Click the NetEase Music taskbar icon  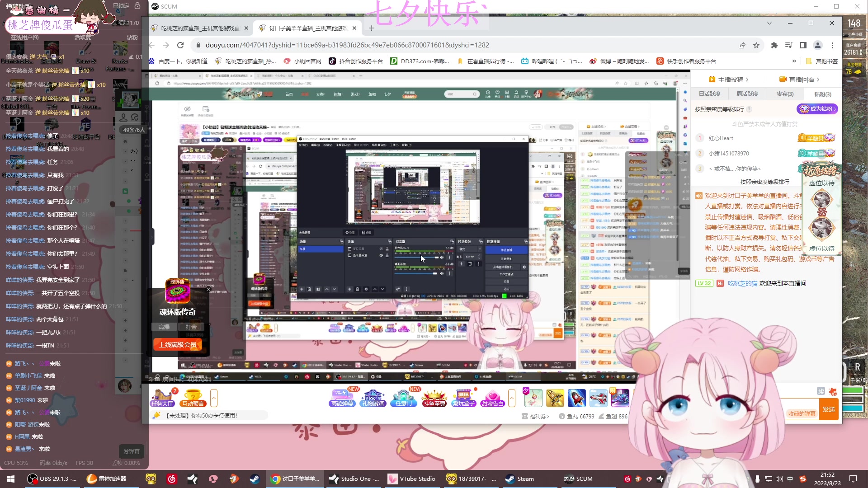[x=172, y=479]
